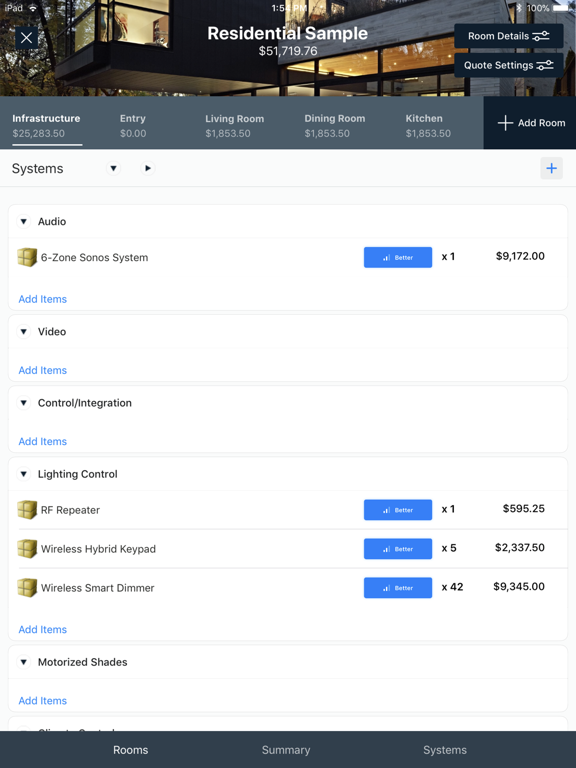This screenshot has height=768, width=576.
Task: Tap the battery indicator in status bar
Action: click(561, 8)
